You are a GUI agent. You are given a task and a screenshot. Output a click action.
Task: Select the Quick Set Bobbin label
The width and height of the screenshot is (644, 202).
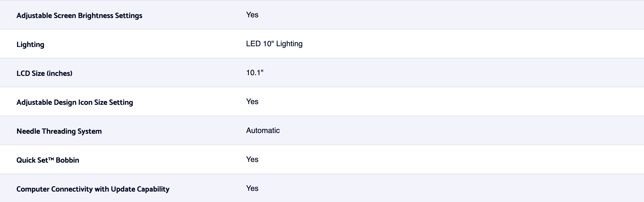tap(48, 160)
